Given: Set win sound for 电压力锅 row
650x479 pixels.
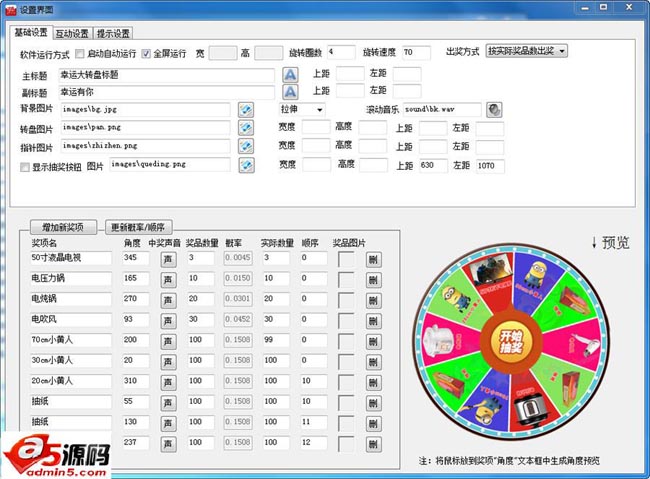Looking at the screenshot, I should pos(168,280).
